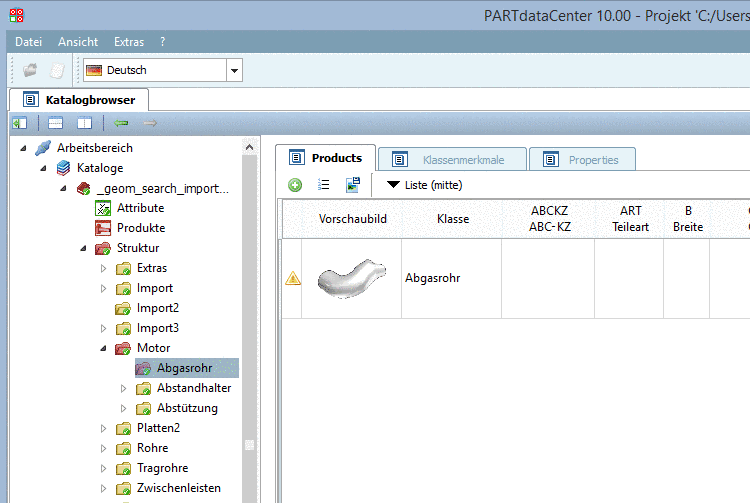Switch to the Klassenmerkmale tab
The height and width of the screenshot is (503, 750).
[452, 160]
